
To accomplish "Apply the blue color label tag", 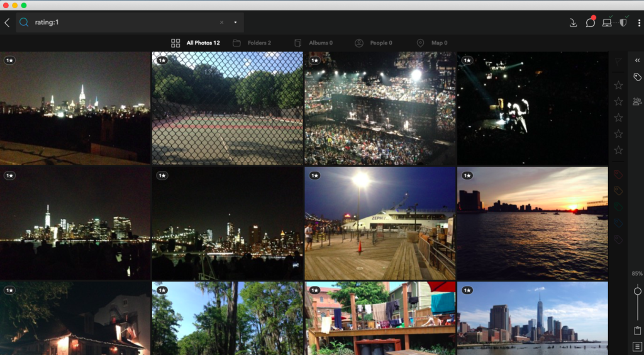I will click(x=618, y=223).
